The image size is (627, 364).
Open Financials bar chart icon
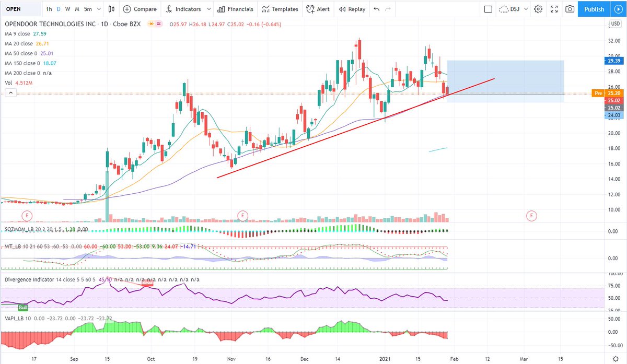(x=221, y=9)
